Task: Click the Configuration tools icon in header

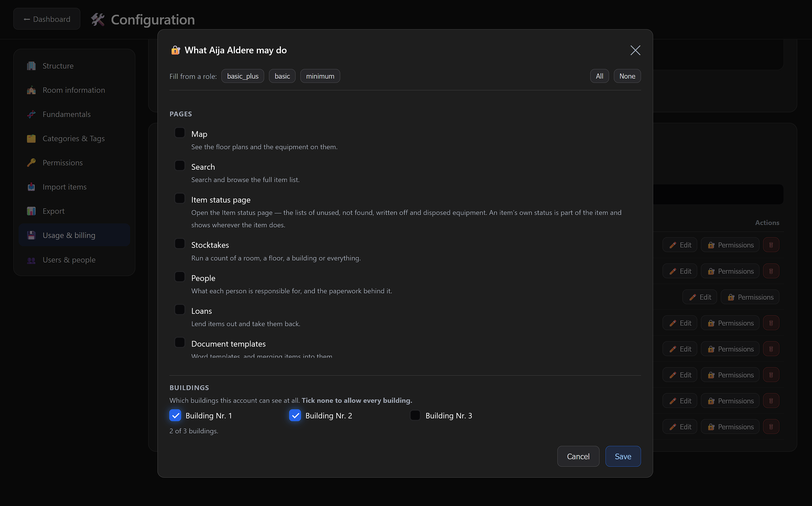Action: [98, 19]
